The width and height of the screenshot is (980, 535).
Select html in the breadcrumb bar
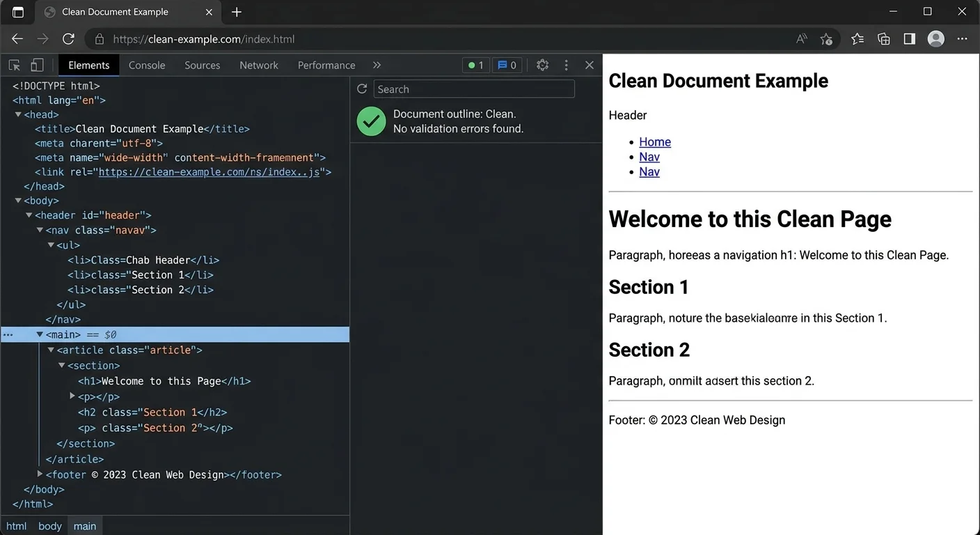point(16,526)
